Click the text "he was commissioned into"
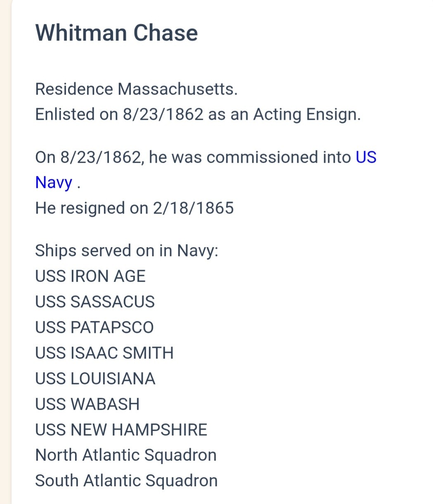This screenshot has width=433, height=504. 250,157
